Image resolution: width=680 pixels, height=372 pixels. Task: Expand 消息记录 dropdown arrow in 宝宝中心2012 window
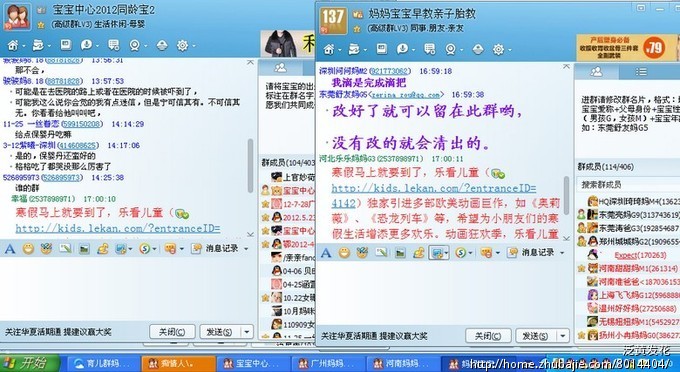(x=246, y=249)
